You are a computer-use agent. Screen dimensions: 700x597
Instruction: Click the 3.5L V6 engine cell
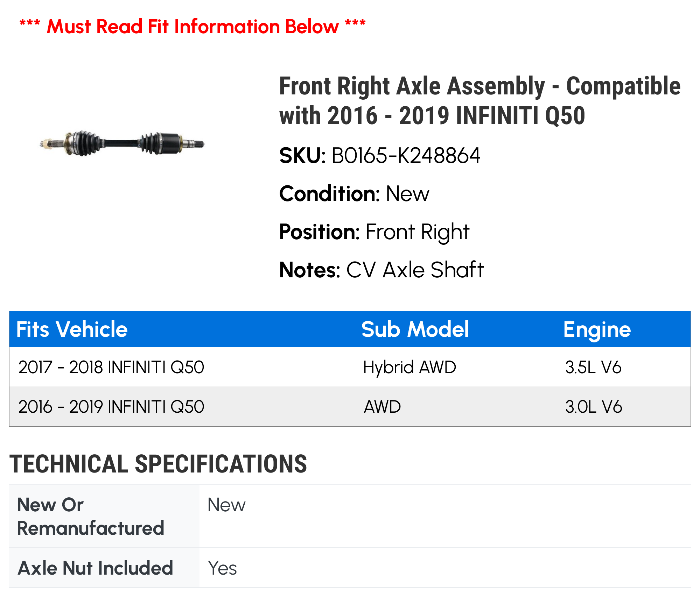[593, 367]
